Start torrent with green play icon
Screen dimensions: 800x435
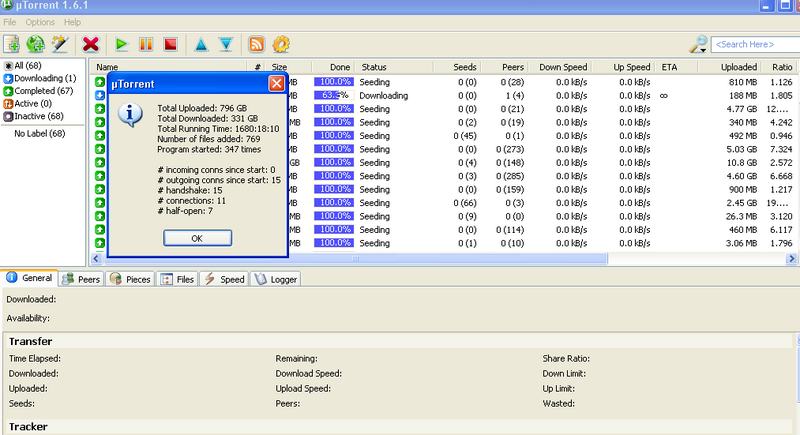click(121, 44)
